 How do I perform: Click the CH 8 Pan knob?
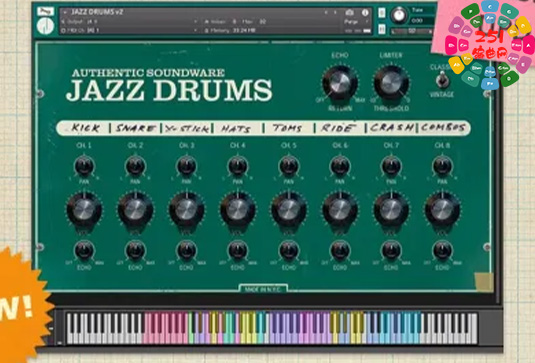(x=442, y=166)
